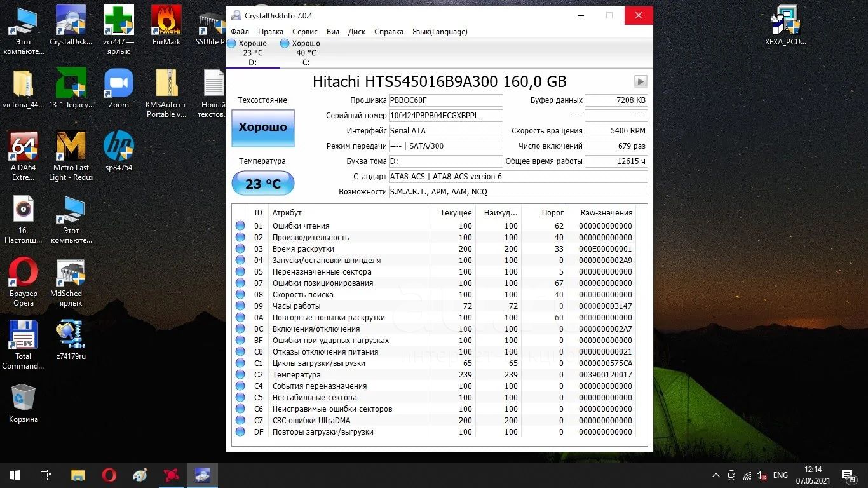Viewport: 868px width, 488px height.
Task: Open the Файл menu
Action: (x=240, y=32)
